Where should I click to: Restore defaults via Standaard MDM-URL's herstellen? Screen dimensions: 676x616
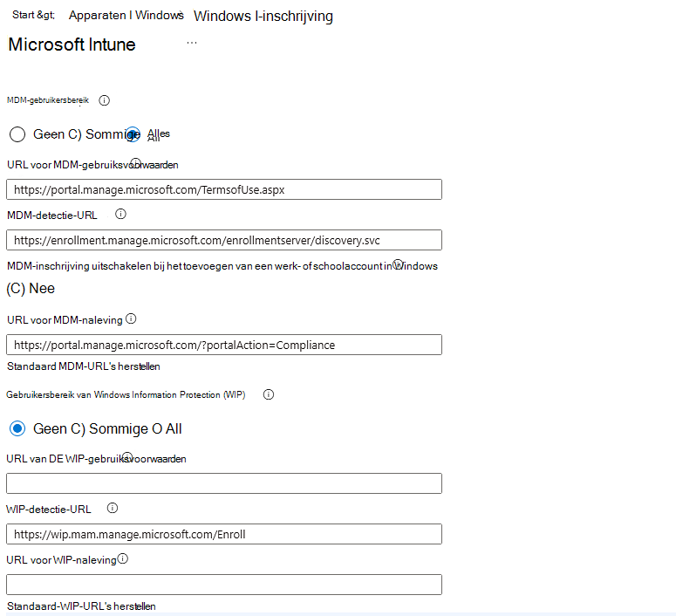(84, 366)
